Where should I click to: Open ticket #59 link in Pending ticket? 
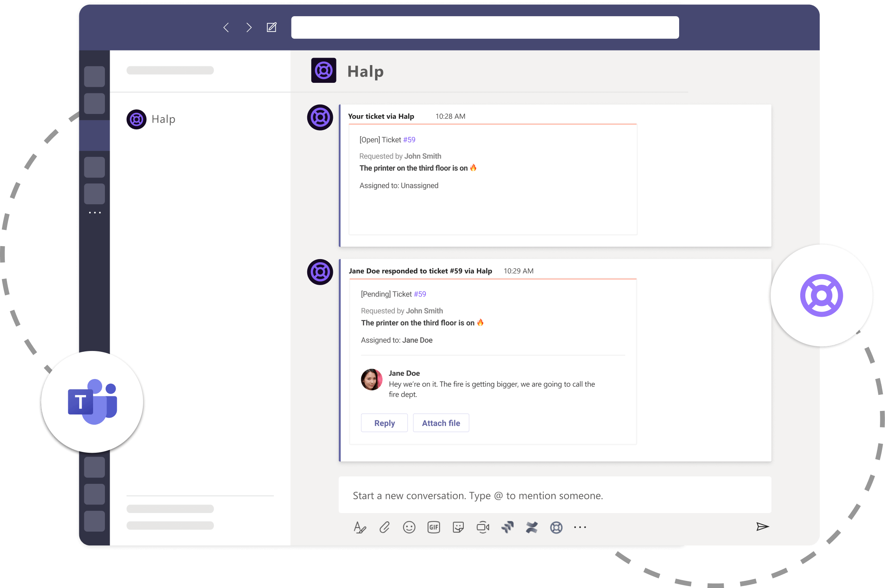420,294
